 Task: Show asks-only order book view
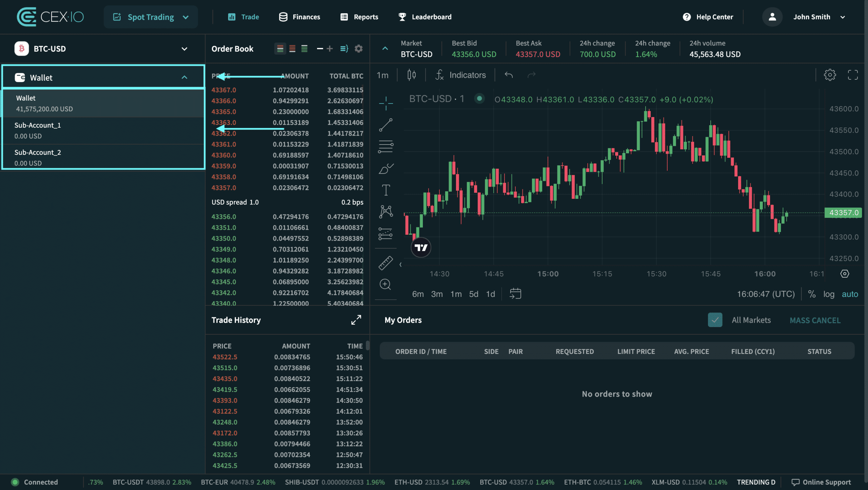click(x=292, y=49)
